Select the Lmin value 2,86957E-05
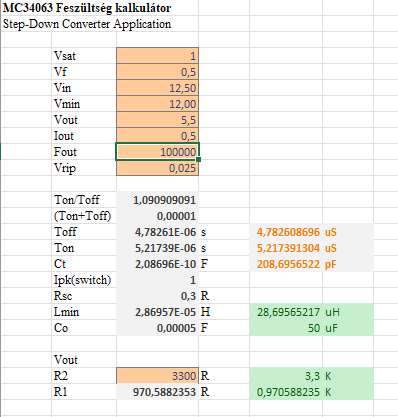398x417 pixels. [x=157, y=312]
